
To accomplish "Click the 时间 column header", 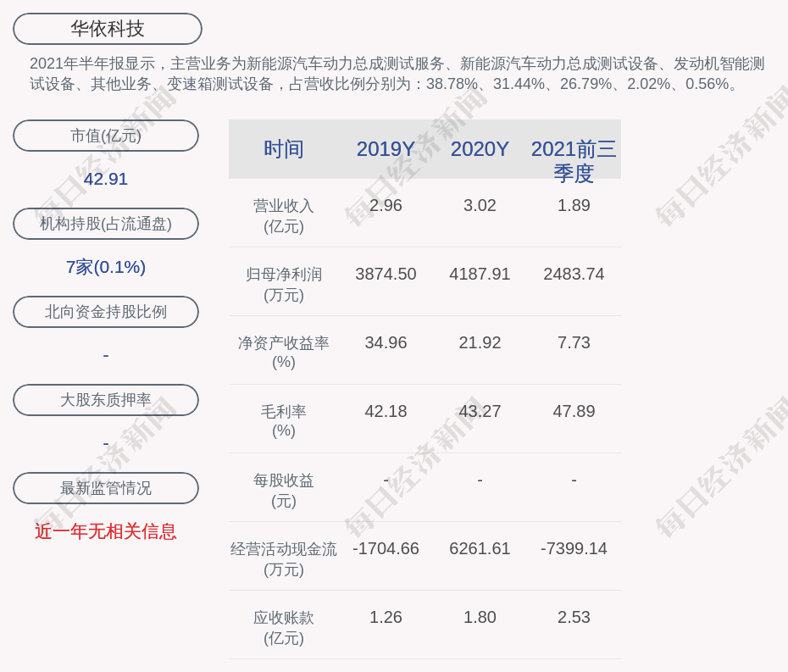I will coord(284,149).
